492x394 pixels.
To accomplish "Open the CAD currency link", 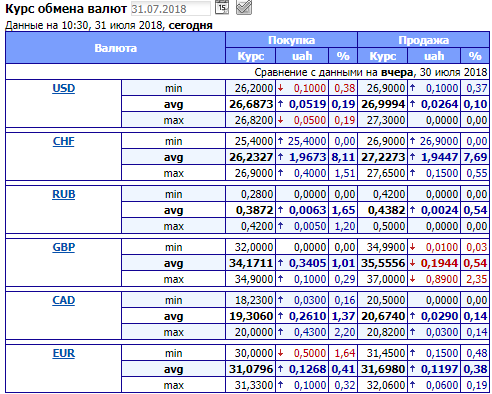I will pos(64,300).
